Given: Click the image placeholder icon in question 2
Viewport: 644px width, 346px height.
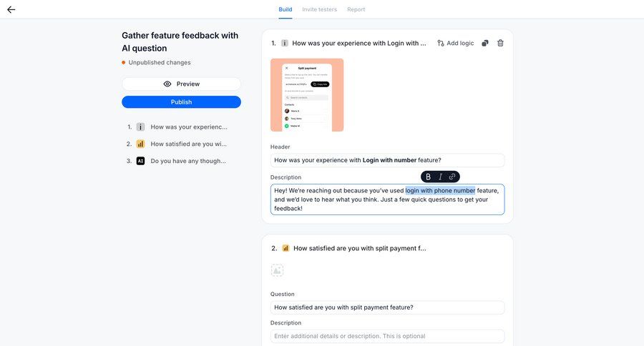Looking at the screenshot, I should (277, 270).
